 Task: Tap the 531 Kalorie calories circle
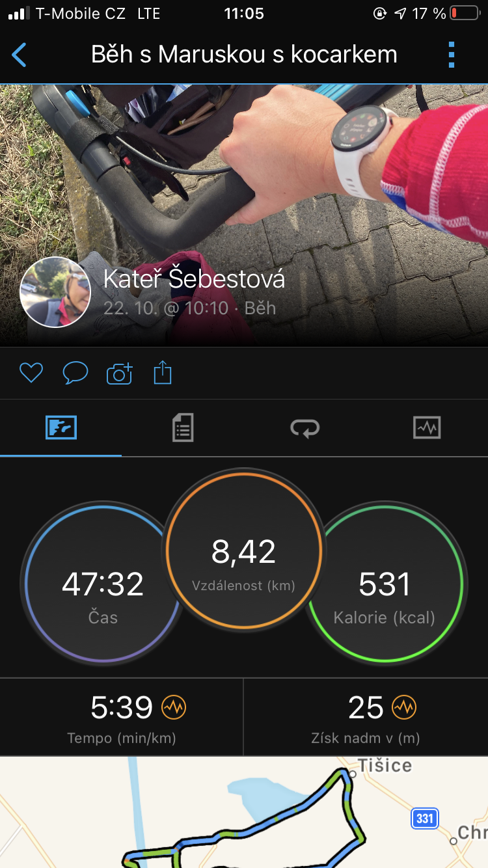tap(385, 584)
